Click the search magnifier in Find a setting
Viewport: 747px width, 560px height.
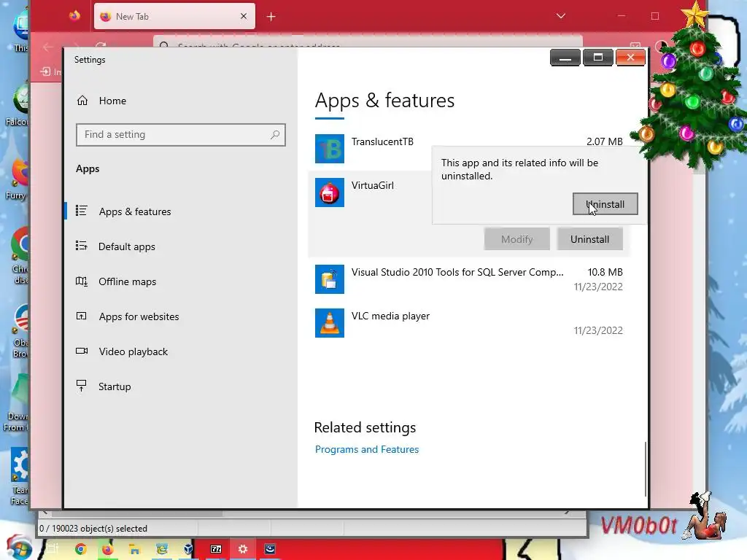click(x=275, y=135)
